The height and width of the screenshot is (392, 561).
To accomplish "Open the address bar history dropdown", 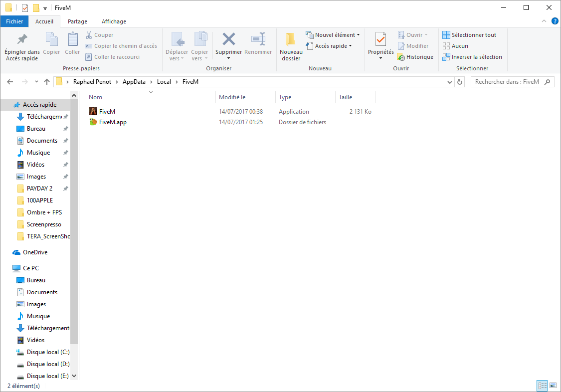I will pyautogui.click(x=450, y=82).
